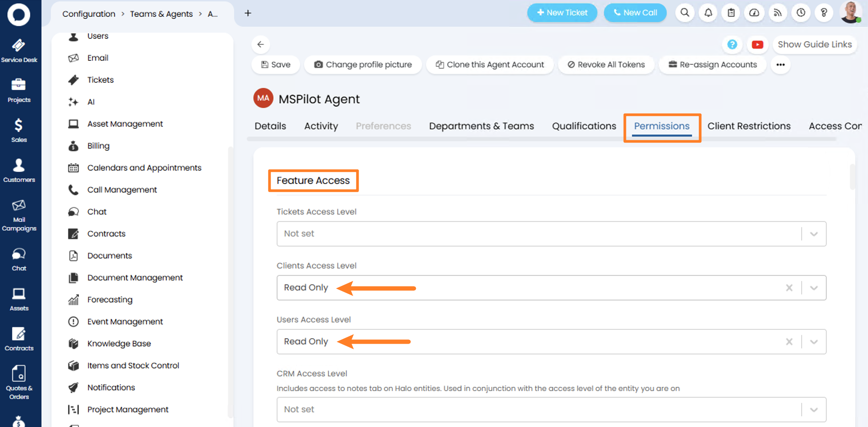Screen dimensions: 868x427
Task: Click Change profile picture
Action: (x=363, y=64)
